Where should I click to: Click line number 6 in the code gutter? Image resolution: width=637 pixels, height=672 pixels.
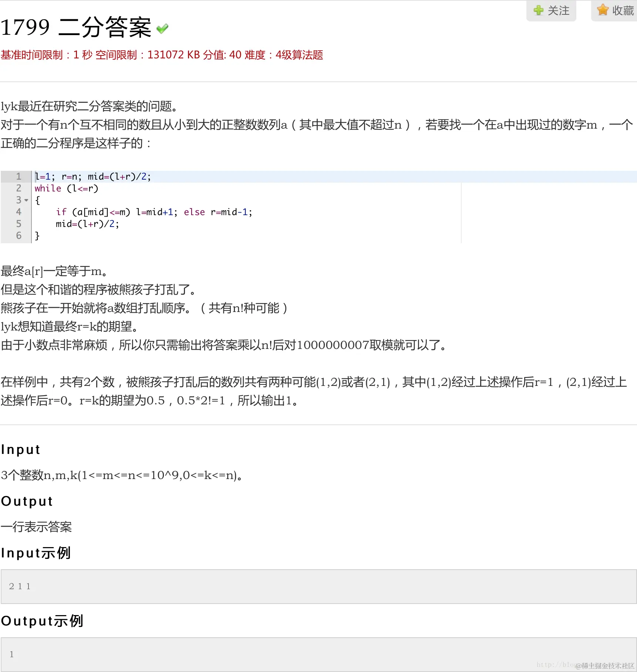(18, 236)
